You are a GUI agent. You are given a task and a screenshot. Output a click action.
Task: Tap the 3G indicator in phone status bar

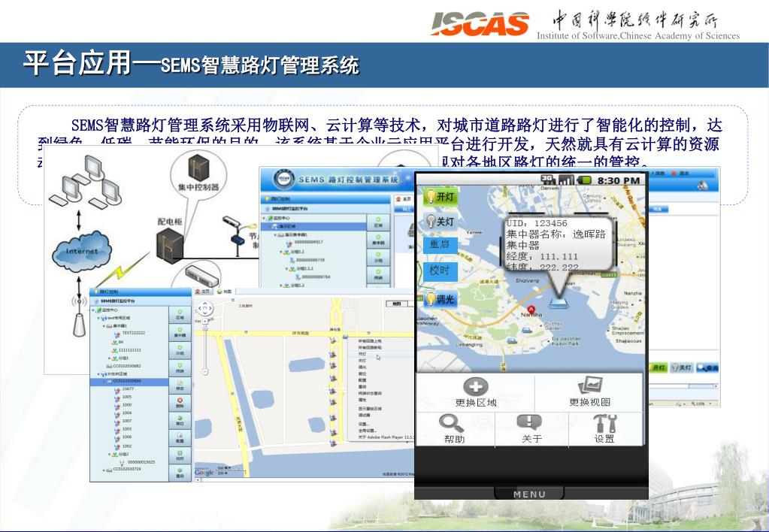pyautogui.click(x=548, y=180)
